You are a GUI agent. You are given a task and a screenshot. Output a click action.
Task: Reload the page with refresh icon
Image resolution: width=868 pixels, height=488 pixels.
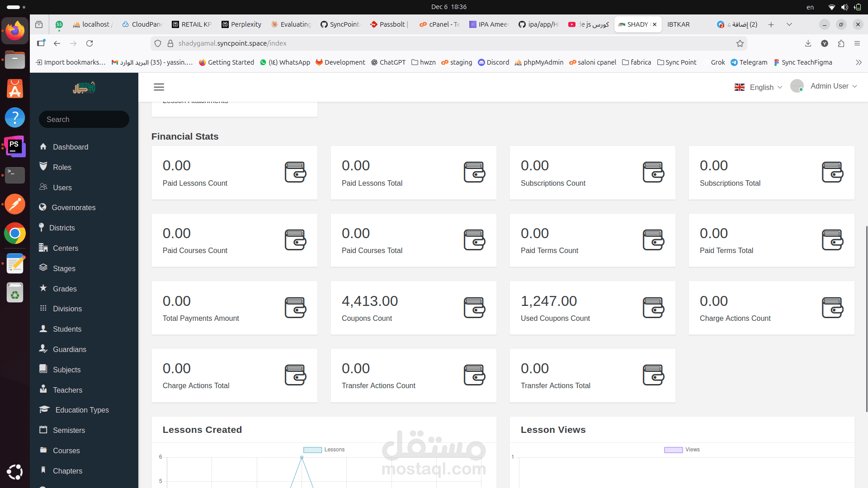click(90, 43)
